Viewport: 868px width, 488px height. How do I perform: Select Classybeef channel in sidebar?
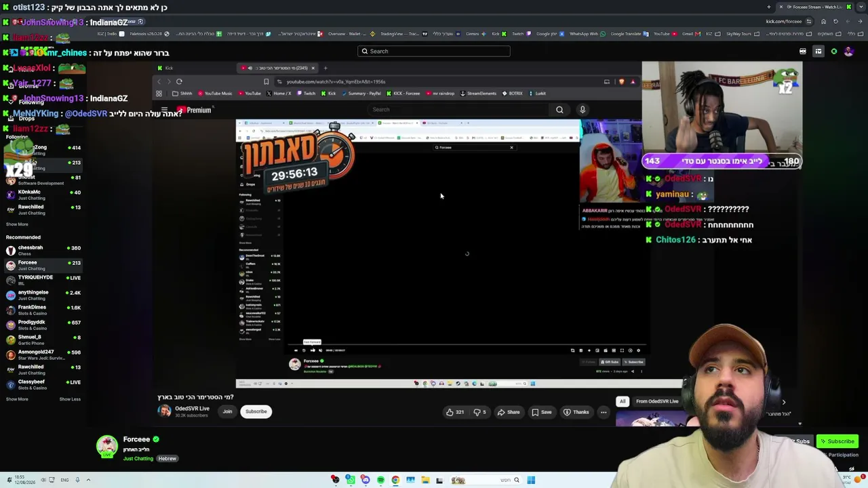pos(43,384)
